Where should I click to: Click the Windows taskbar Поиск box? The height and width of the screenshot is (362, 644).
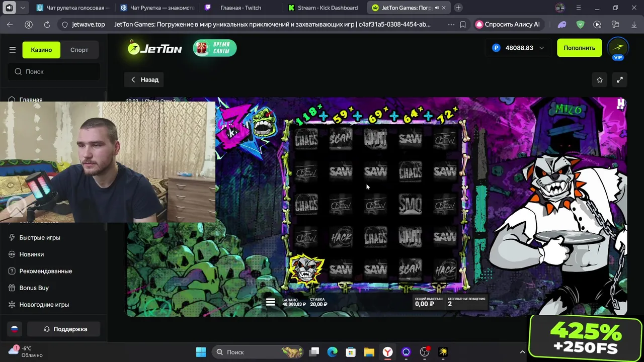coord(258,352)
